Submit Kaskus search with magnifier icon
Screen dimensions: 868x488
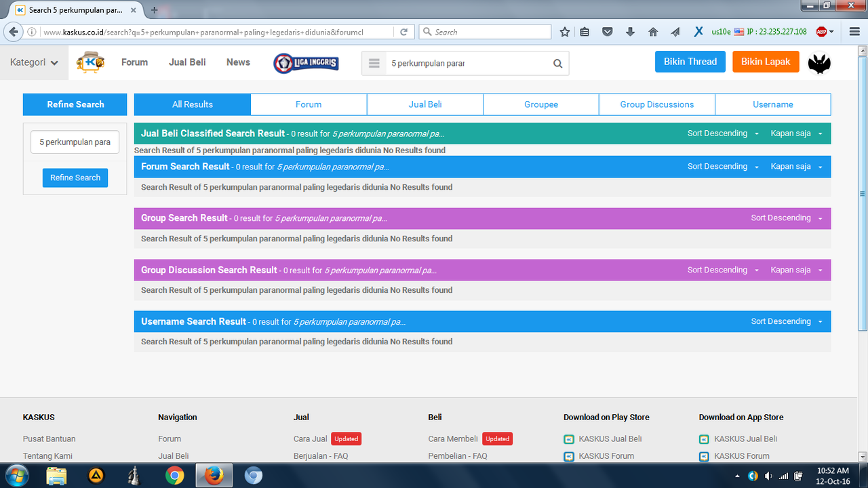pos(557,64)
